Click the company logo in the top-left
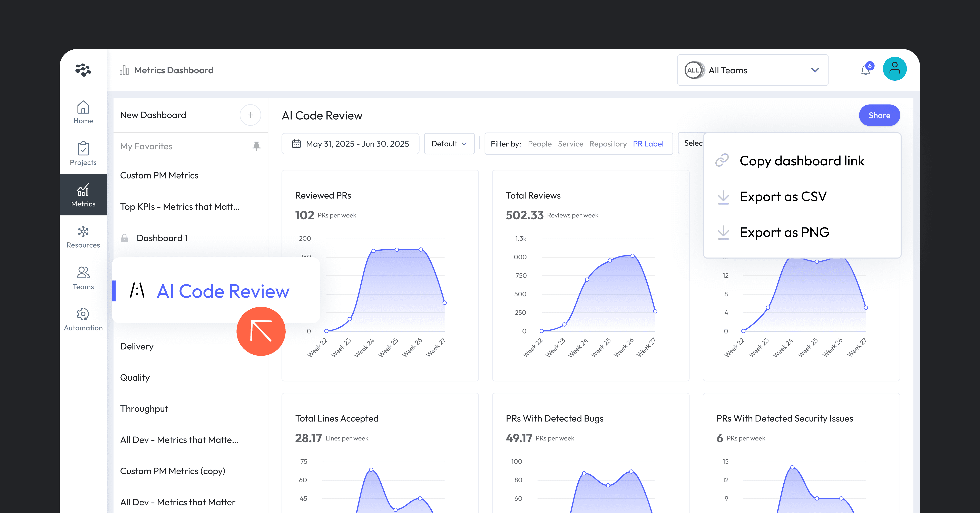Screen dimensions: 980x513 point(83,70)
